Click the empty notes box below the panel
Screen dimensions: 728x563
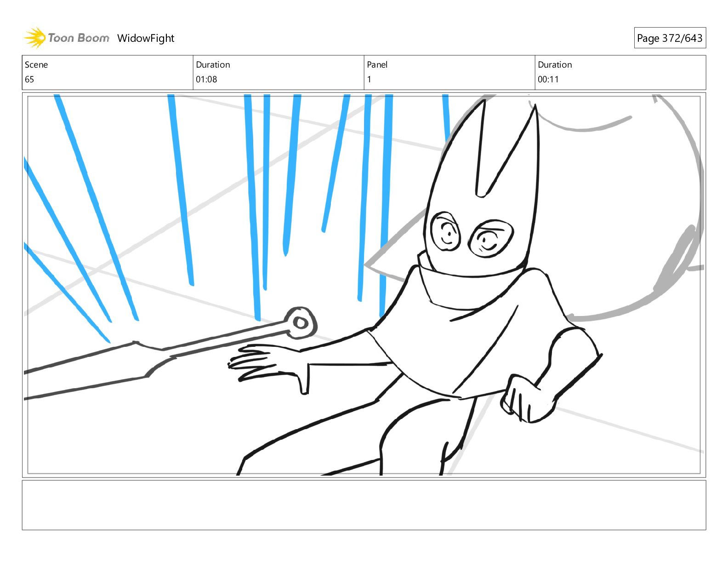click(364, 505)
